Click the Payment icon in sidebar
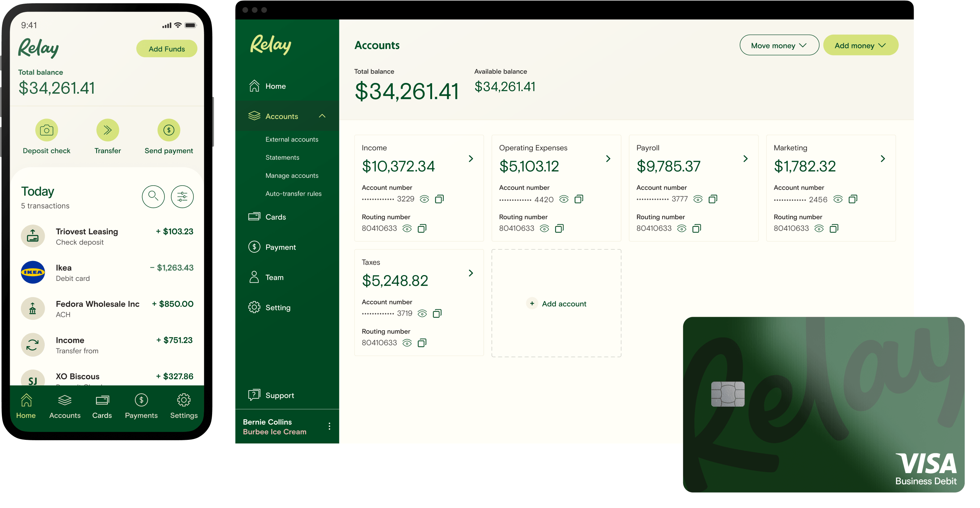980x508 pixels. pyautogui.click(x=254, y=247)
